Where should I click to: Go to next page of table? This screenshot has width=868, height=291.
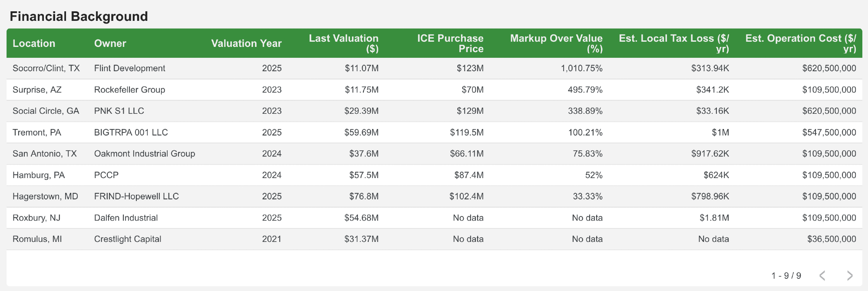850,276
